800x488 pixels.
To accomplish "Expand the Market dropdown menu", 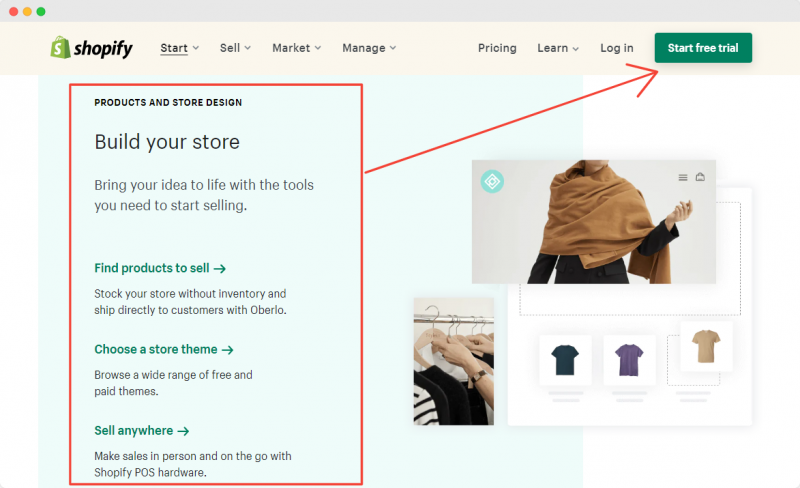I will click(296, 48).
